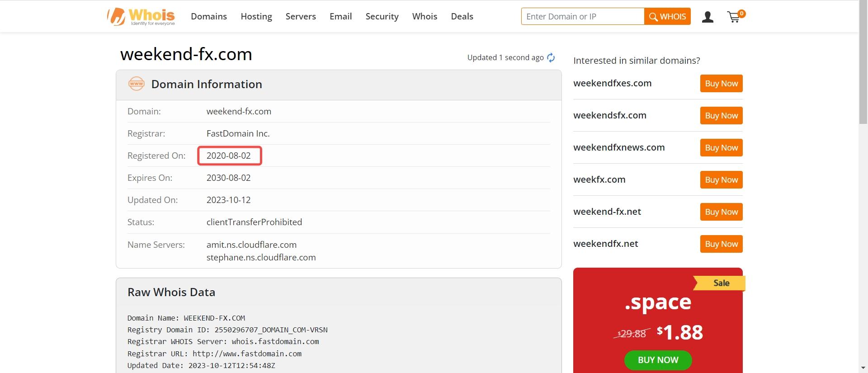The width and height of the screenshot is (868, 373).
Task: Click the $1.88 price on the ad
Action: [x=680, y=332]
